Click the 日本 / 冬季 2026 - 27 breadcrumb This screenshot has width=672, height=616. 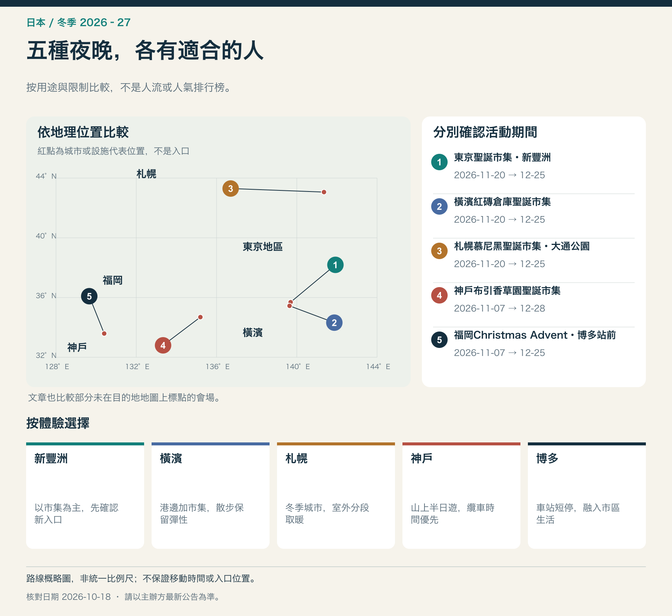[x=79, y=22]
